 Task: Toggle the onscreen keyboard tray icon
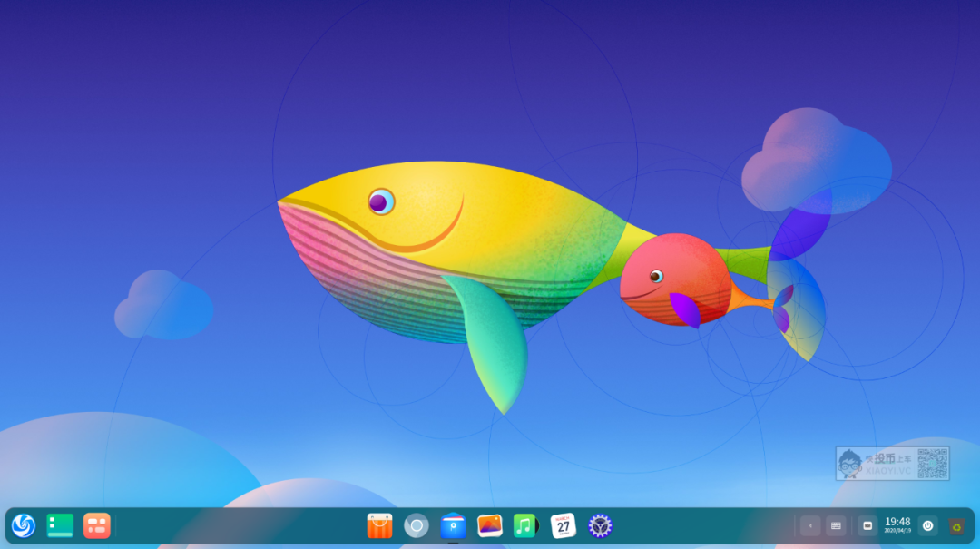[836, 525]
